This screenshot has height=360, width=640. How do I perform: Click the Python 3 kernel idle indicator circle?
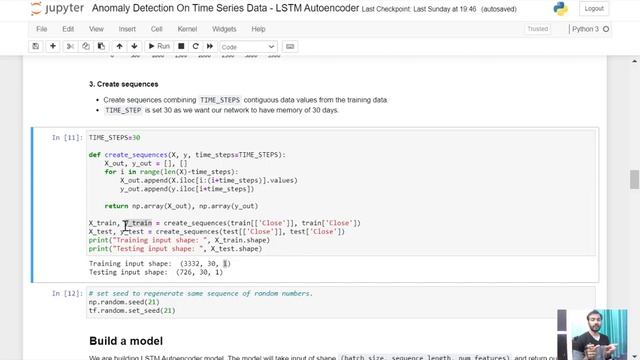click(x=606, y=29)
